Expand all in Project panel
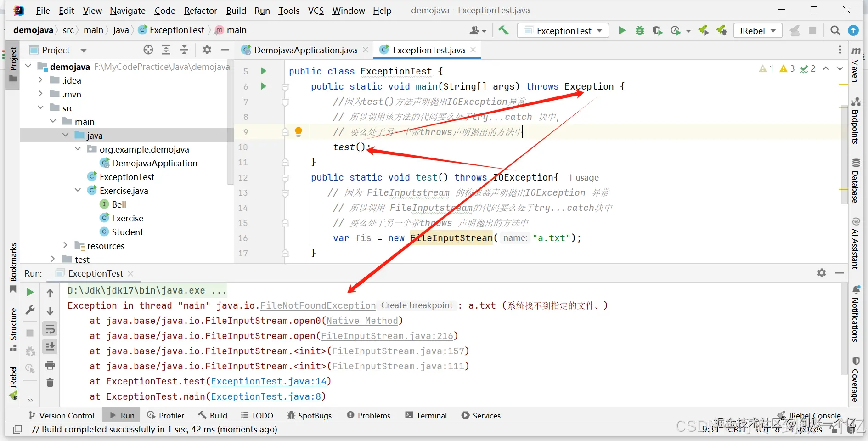Image resolution: width=868 pixels, height=441 pixels. [x=166, y=50]
